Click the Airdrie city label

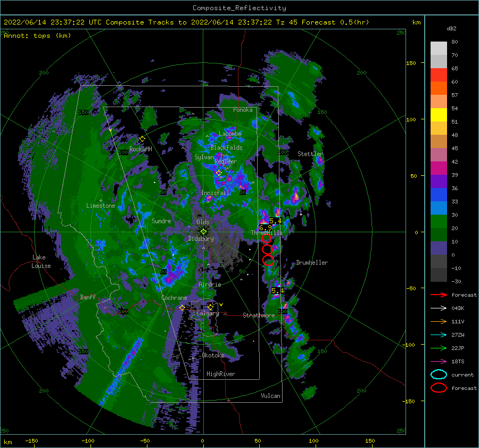[x=210, y=284]
